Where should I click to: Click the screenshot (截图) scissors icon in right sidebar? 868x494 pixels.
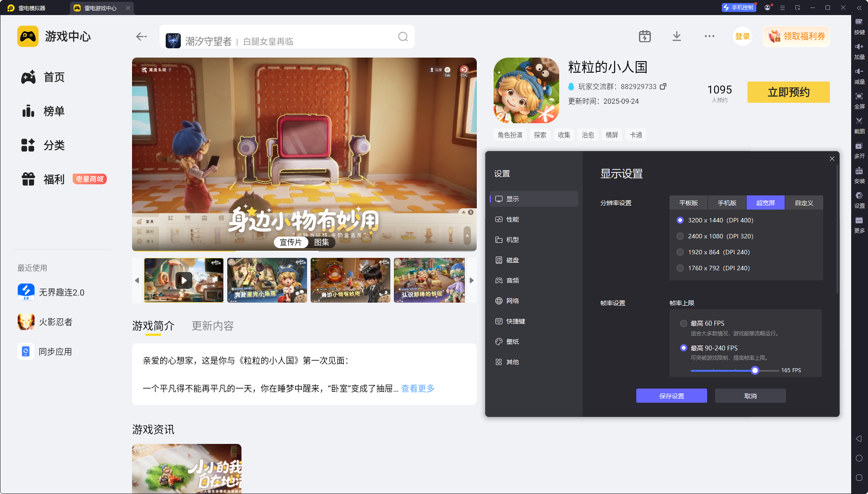click(859, 121)
